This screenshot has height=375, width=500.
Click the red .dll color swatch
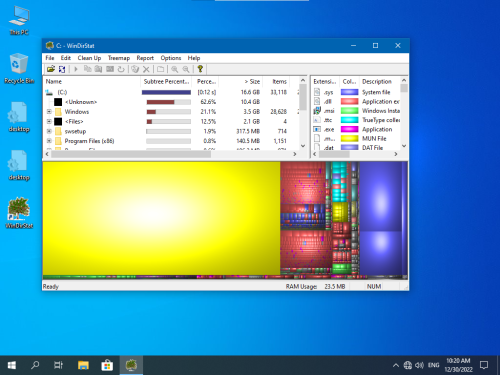click(x=349, y=101)
